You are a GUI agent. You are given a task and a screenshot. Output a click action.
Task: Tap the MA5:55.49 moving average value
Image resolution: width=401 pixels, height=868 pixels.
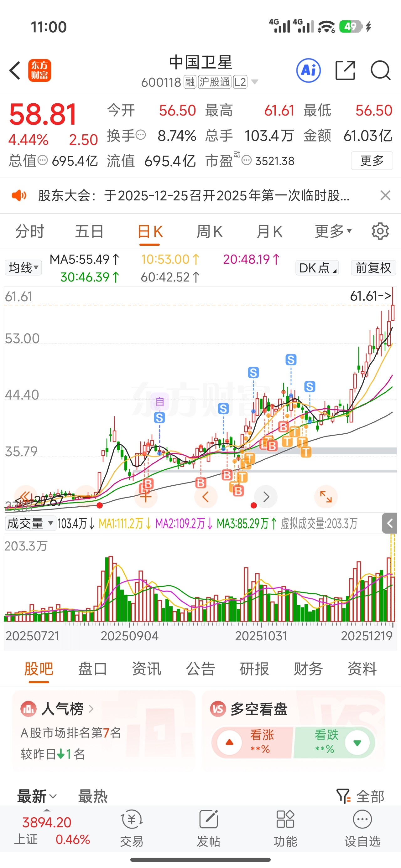pos(84,259)
